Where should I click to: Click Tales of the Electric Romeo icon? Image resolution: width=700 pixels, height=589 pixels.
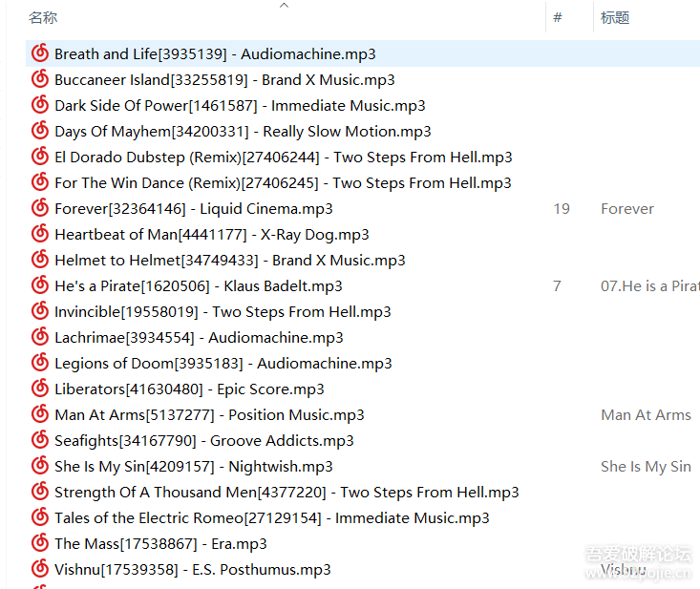pos(40,517)
